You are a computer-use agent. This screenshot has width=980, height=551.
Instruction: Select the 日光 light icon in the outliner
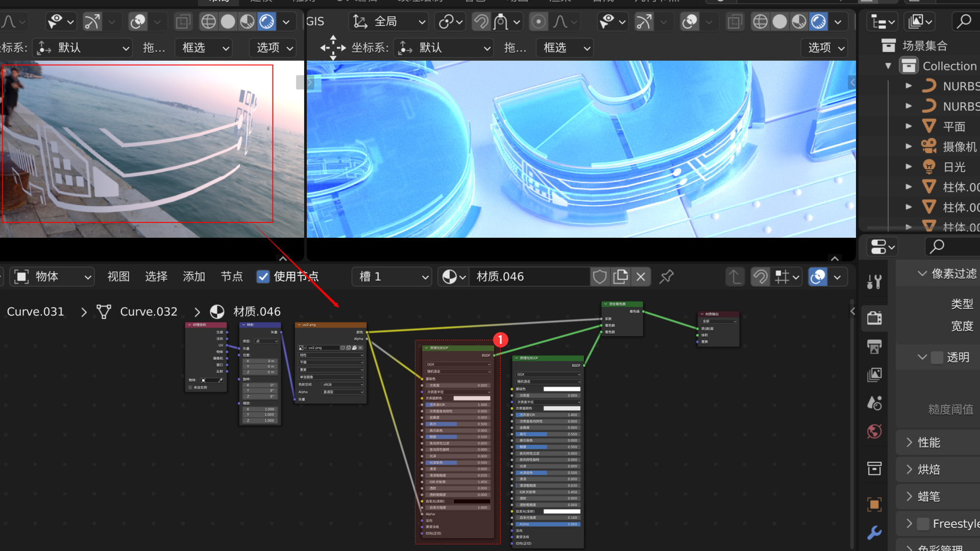pos(928,166)
